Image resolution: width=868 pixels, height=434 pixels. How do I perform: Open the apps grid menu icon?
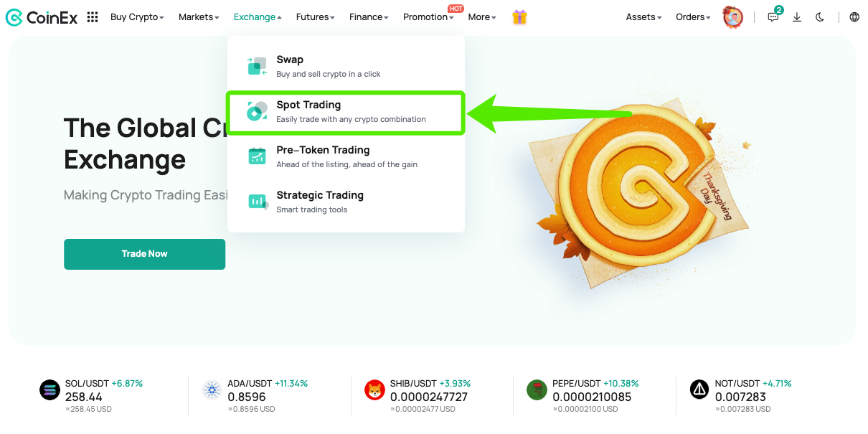tap(93, 17)
